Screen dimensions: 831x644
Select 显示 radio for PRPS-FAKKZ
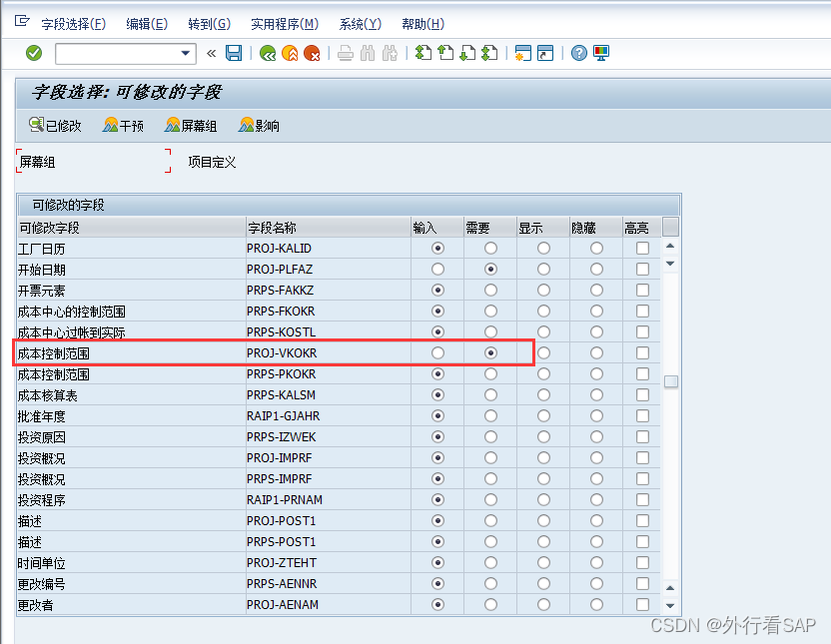coord(543,290)
